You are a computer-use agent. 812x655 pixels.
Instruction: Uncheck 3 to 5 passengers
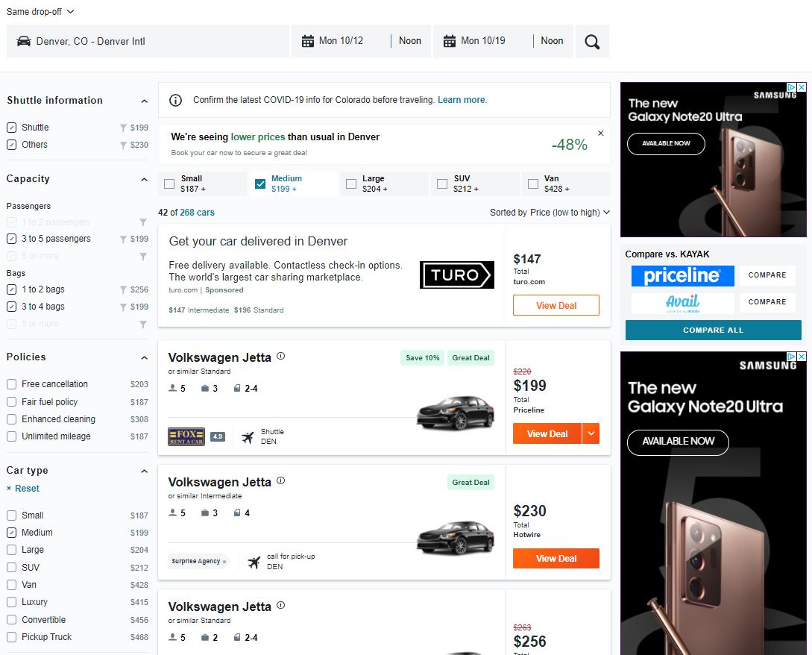coord(11,239)
